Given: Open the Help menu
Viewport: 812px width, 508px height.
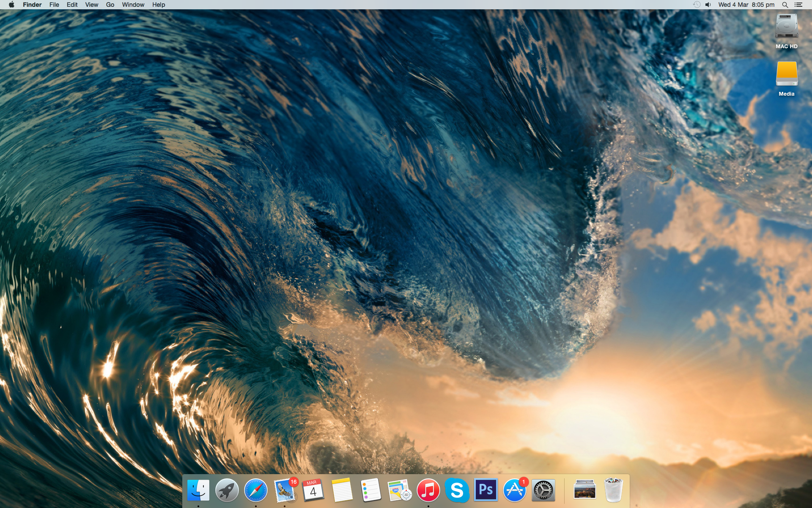Looking at the screenshot, I should click(x=159, y=5).
